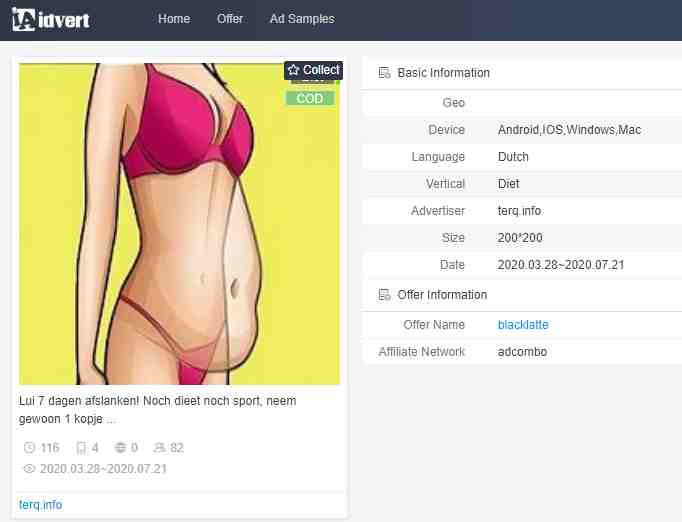Click the Dutch ad description text
The height and width of the screenshot is (522, 682).
pyautogui.click(x=158, y=409)
